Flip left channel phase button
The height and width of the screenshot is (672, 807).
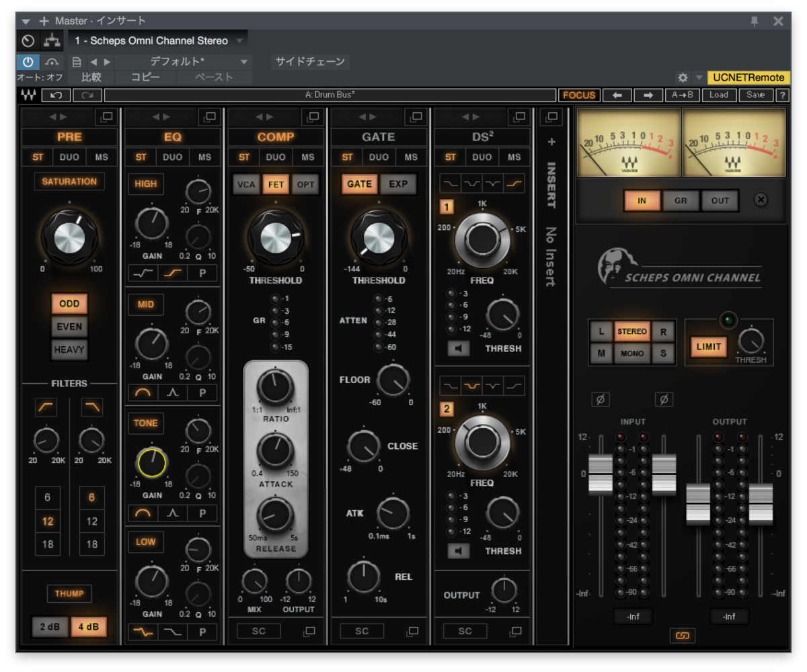[x=601, y=400]
